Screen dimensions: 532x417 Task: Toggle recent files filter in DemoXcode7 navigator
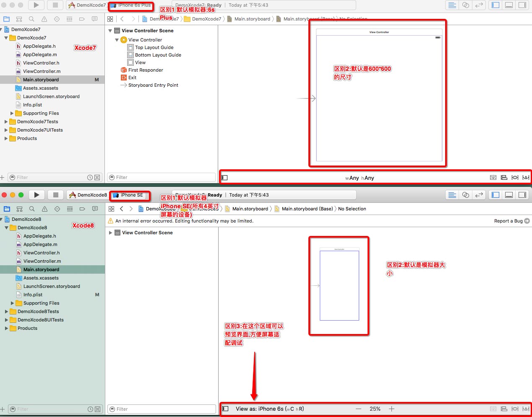click(90, 178)
